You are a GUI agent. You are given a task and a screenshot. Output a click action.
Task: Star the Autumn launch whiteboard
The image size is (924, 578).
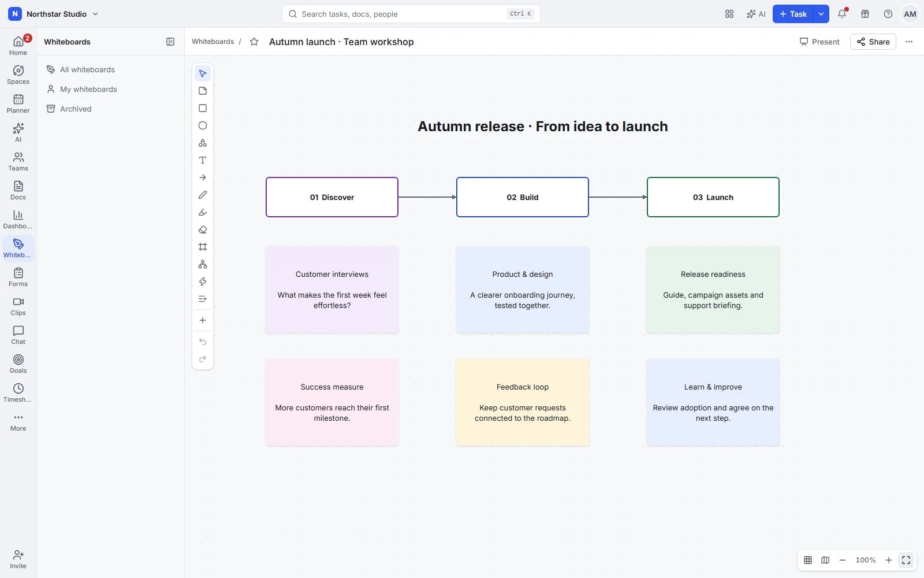coord(254,42)
